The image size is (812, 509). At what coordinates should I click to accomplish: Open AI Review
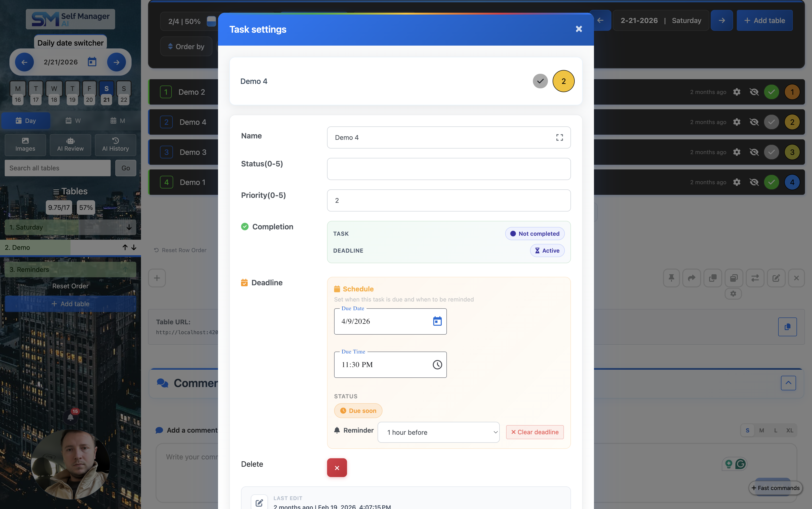[x=70, y=145]
